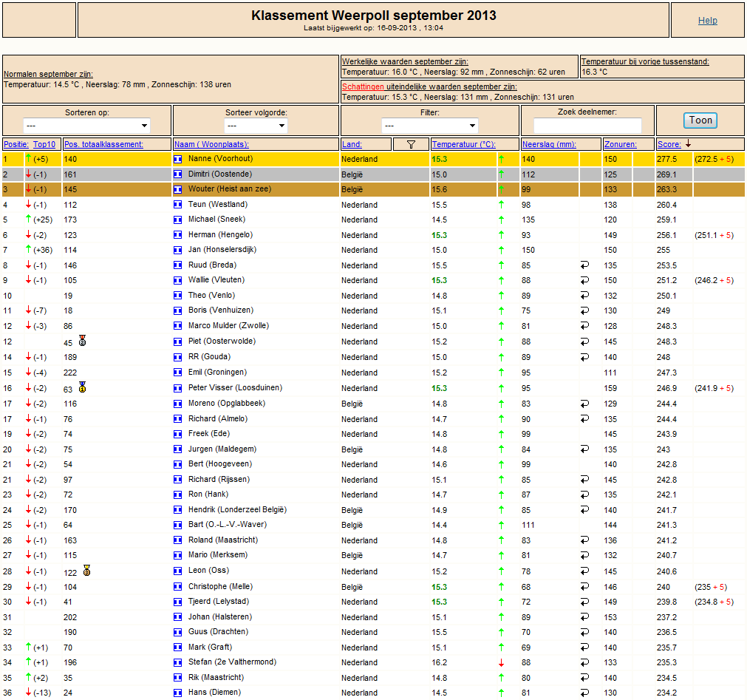The height and width of the screenshot is (700, 747).
Task: Open the Help link
Action: pyautogui.click(x=707, y=21)
